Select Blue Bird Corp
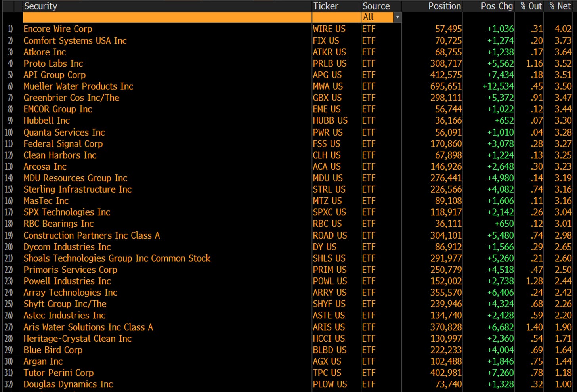 click(x=53, y=350)
